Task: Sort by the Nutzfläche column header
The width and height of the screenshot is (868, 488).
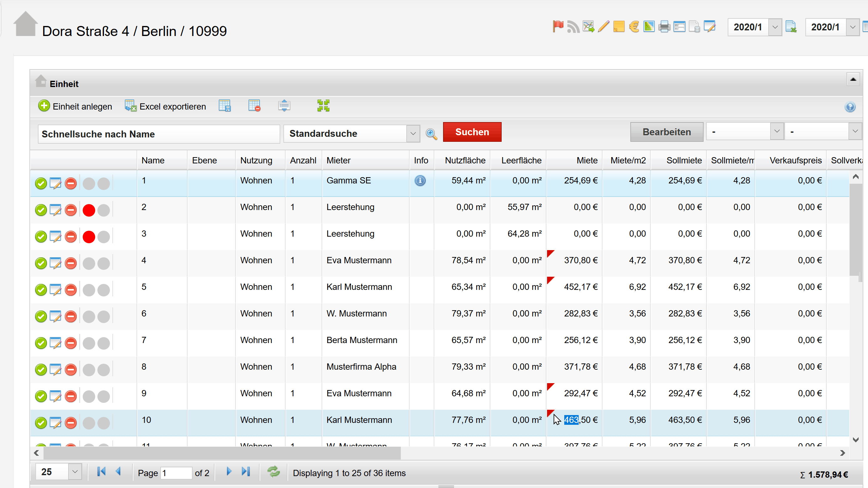Action: (x=465, y=160)
